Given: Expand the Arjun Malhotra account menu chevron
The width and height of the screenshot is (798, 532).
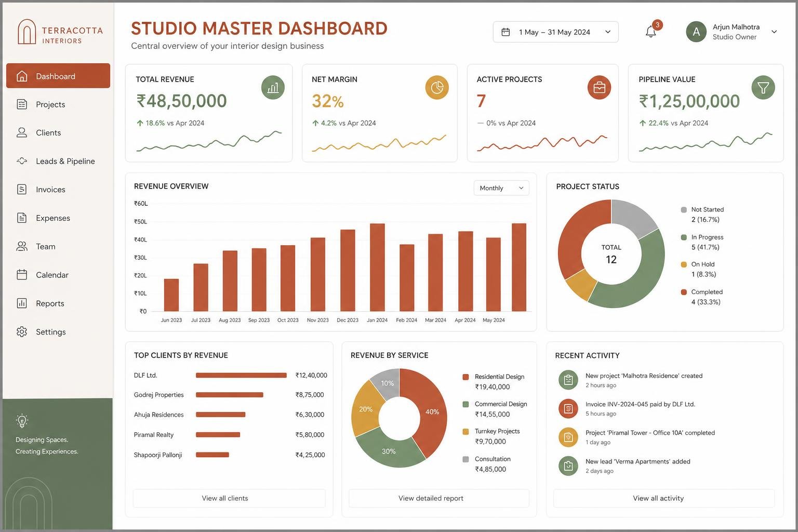Looking at the screenshot, I should 774,32.
